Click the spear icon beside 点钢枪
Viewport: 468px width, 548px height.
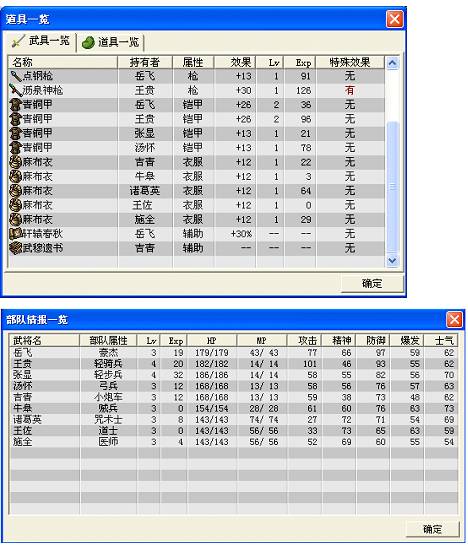(16, 76)
